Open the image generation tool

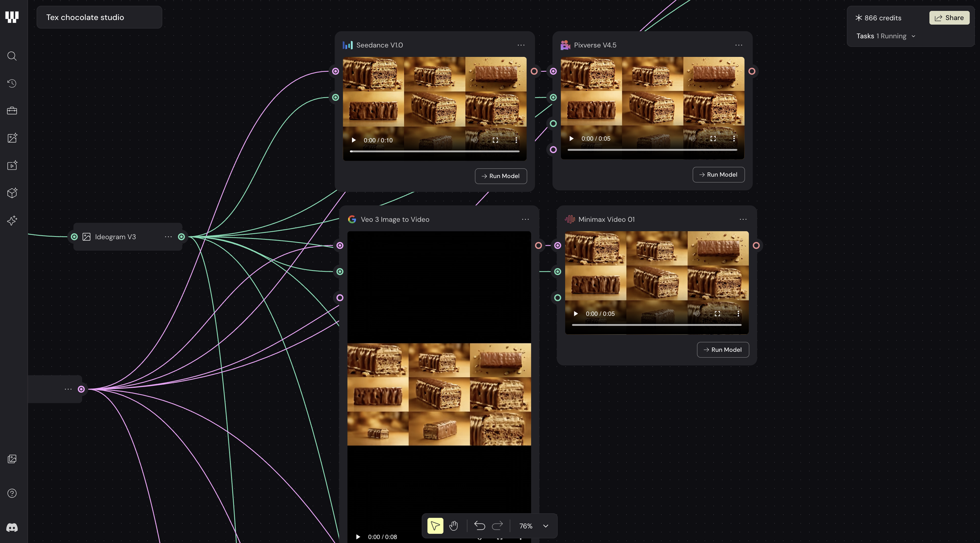(x=12, y=138)
